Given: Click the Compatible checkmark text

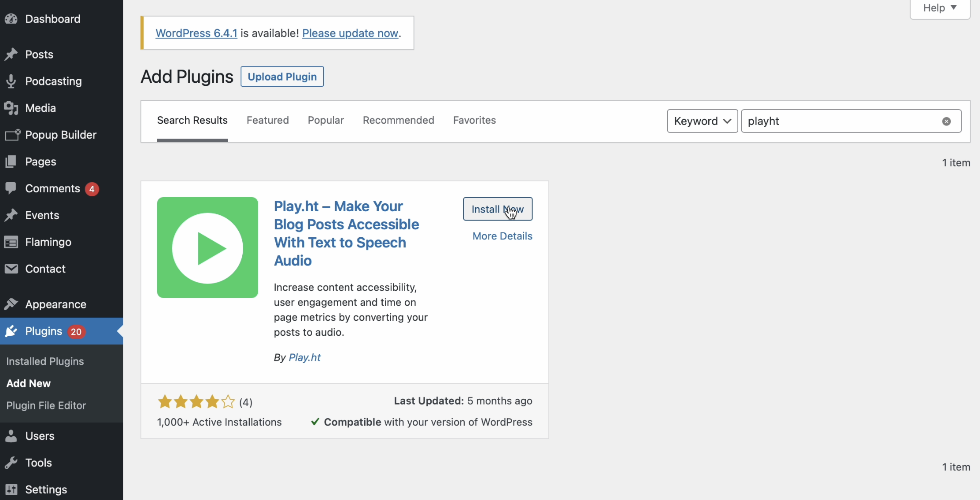Looking at the screenshot, I should tap(422, 422).
